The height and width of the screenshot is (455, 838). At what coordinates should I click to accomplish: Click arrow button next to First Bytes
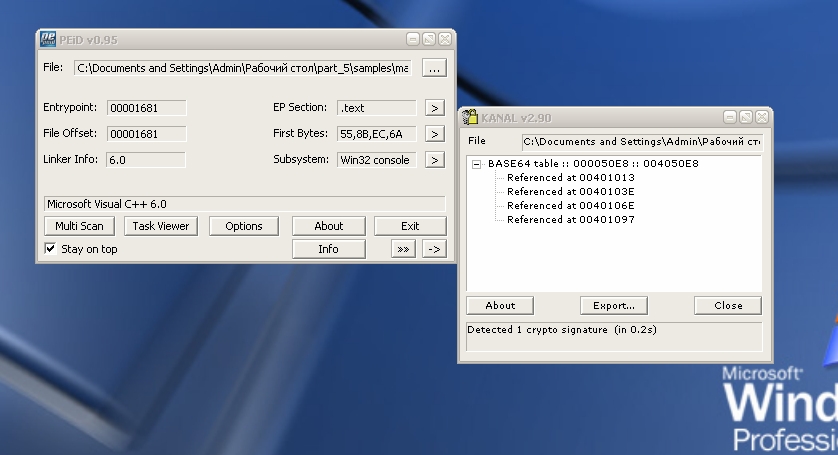click(x=433, y=133)
